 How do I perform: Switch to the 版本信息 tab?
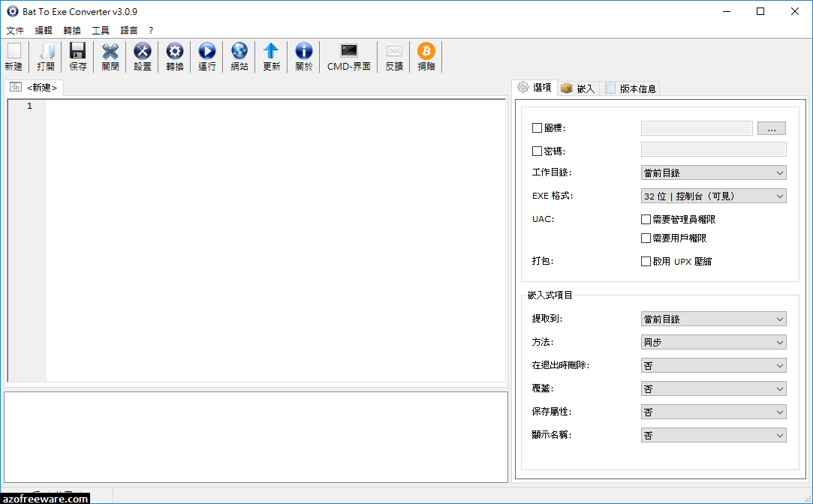[x=631, y=88]
